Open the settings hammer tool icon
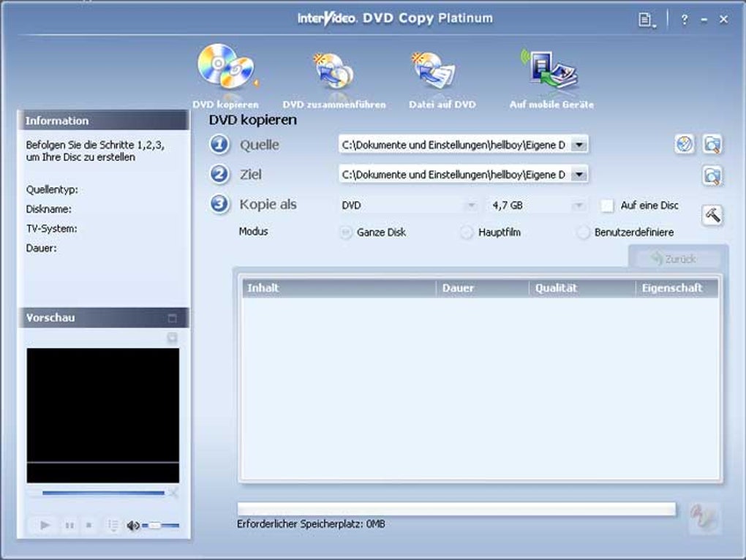Image resolution: width=746 pixels, height=560 pixels. click(712, 215)
